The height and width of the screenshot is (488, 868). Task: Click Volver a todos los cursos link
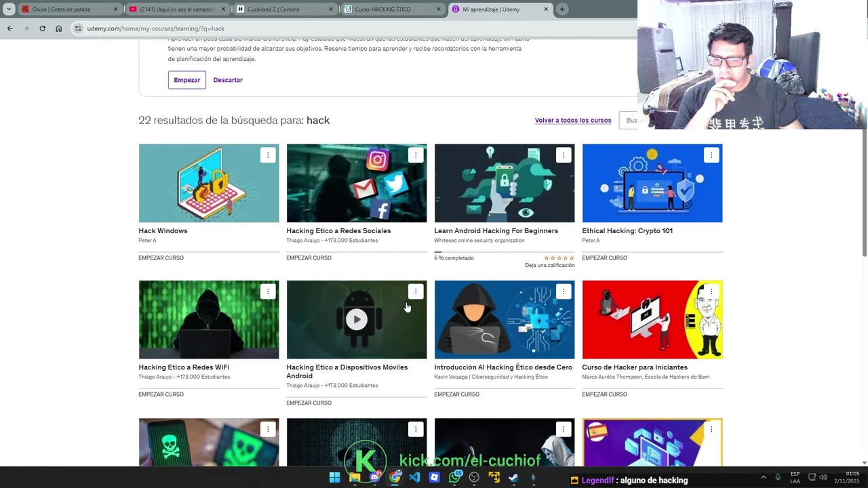coord(573,120)
